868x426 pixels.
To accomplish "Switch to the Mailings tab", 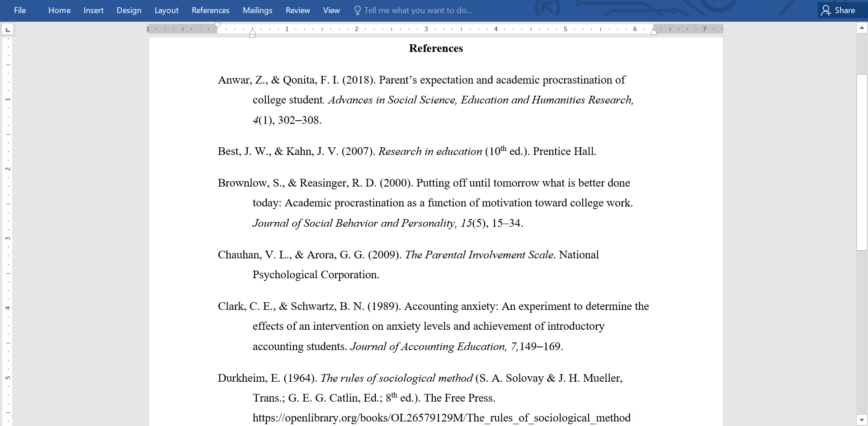I will point(257,10).
